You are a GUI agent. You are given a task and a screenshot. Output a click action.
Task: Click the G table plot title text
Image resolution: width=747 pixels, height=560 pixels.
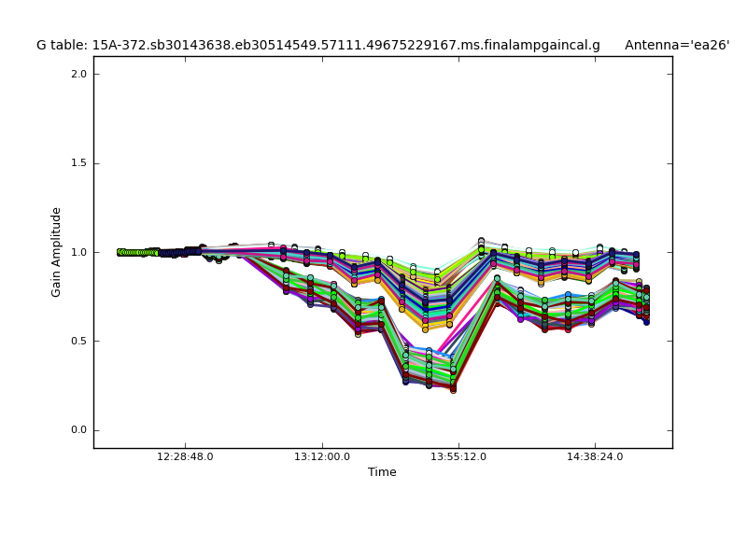click(317, 45)
